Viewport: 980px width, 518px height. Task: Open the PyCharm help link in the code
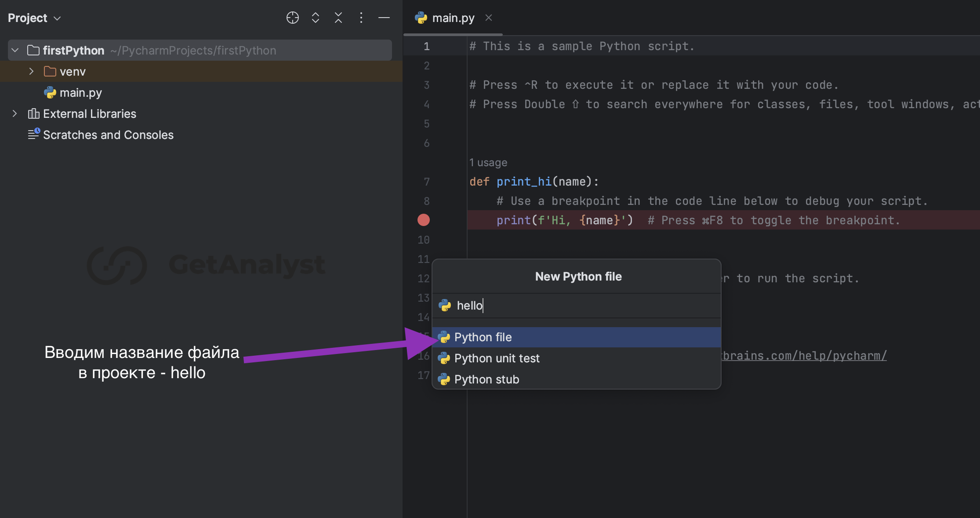[x=803, y=355]
